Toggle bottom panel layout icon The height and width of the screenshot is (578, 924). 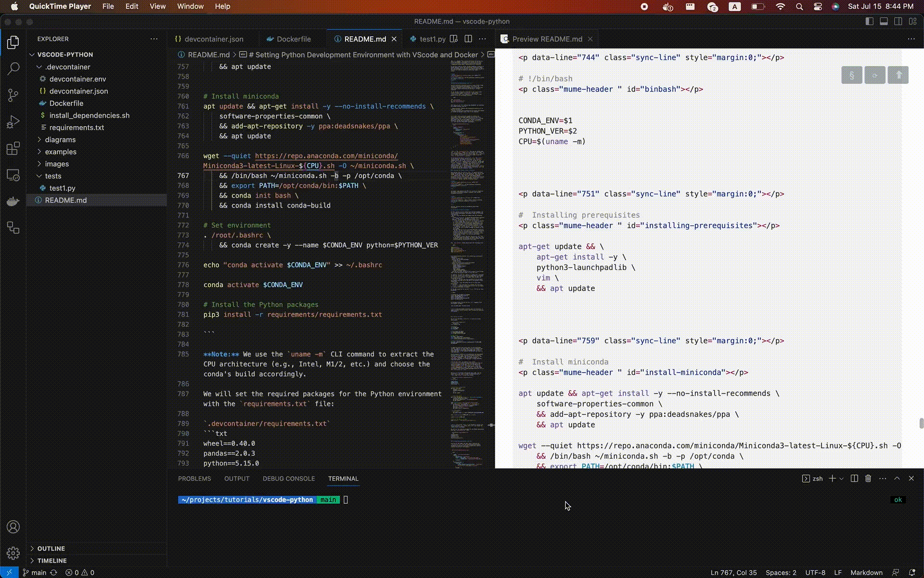point(884,21)
